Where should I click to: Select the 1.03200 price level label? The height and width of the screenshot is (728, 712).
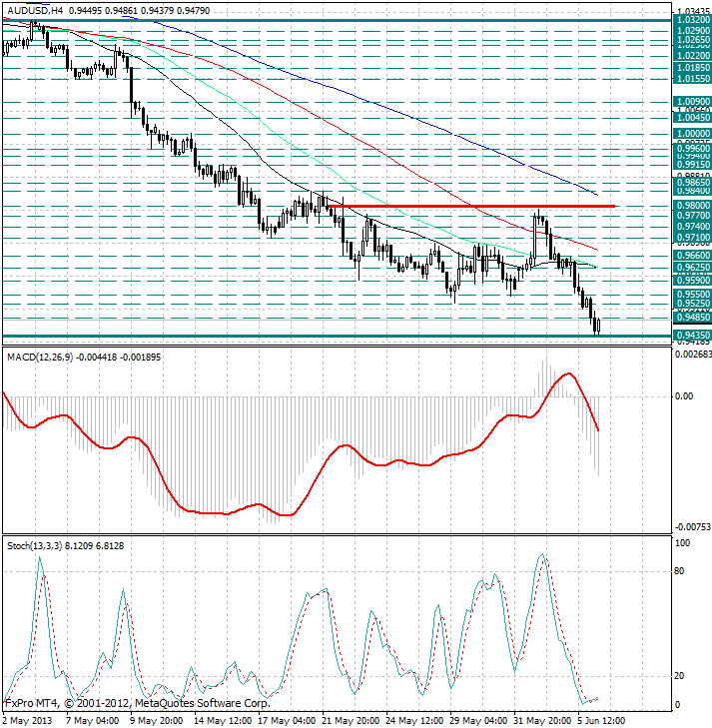[x=692, y=20]
